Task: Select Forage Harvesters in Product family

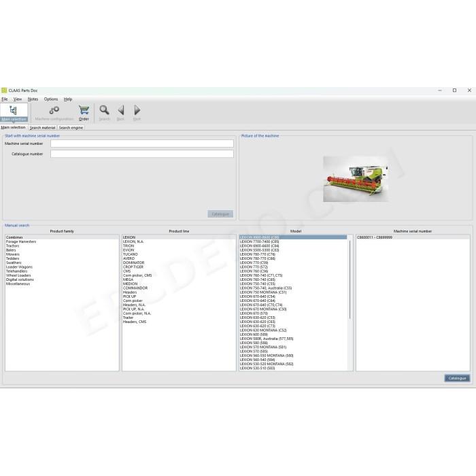Action: pyautogui.click(x=62, y=241)
